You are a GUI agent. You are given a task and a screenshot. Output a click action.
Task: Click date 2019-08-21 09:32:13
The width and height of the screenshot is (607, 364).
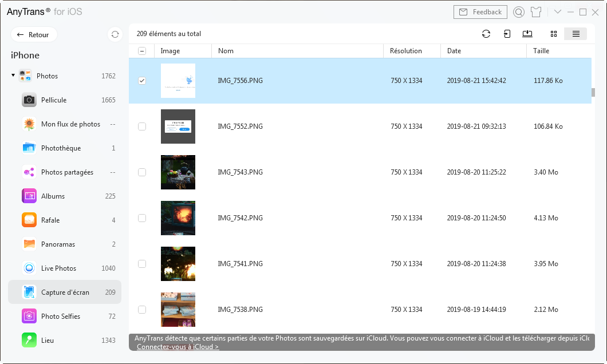click(476, 126)
